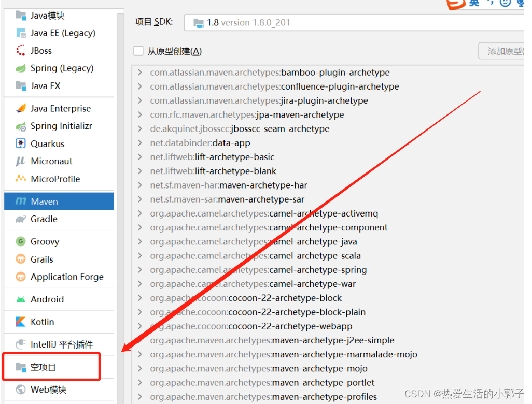The image size is (532, 404).
Task: Click the Maven m icon
Action: (x=21, y=201)
